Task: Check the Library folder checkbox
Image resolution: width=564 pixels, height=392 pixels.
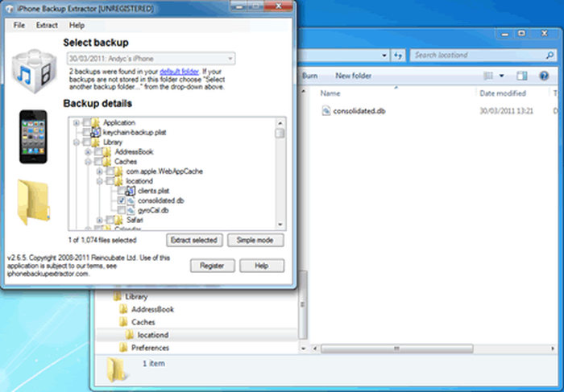Action: (87, 142)
